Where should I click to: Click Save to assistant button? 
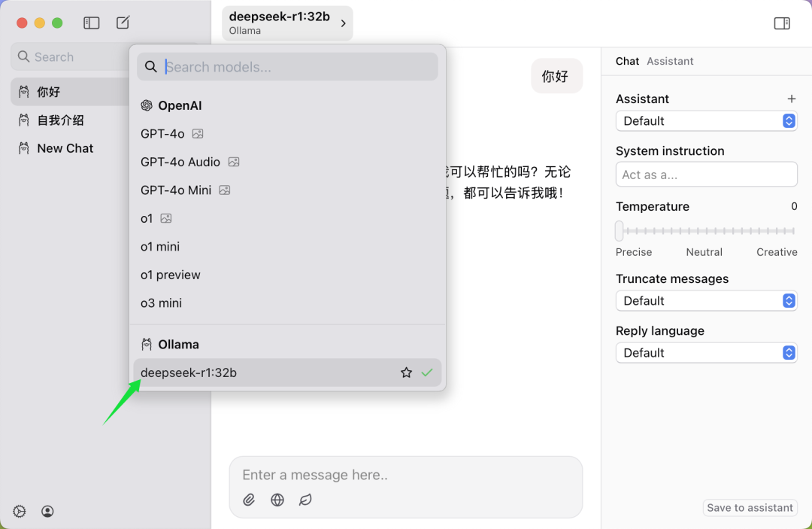click(750, 508)
